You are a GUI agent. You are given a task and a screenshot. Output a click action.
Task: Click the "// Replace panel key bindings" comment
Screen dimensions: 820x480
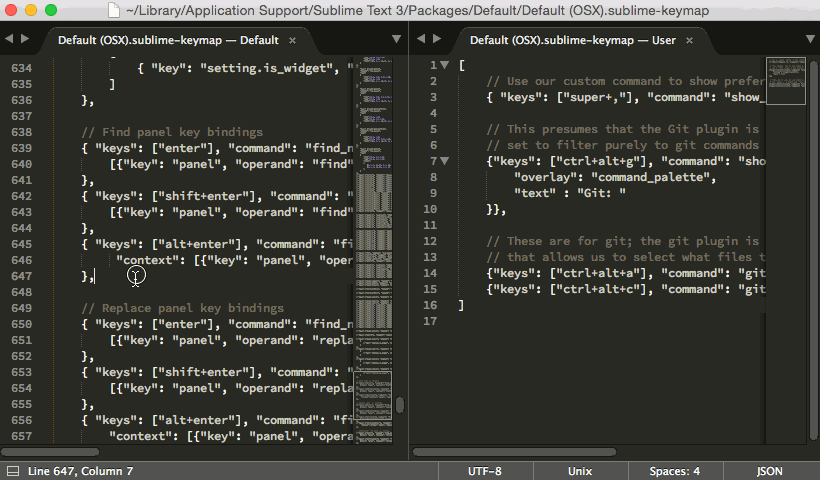[183, 308]
